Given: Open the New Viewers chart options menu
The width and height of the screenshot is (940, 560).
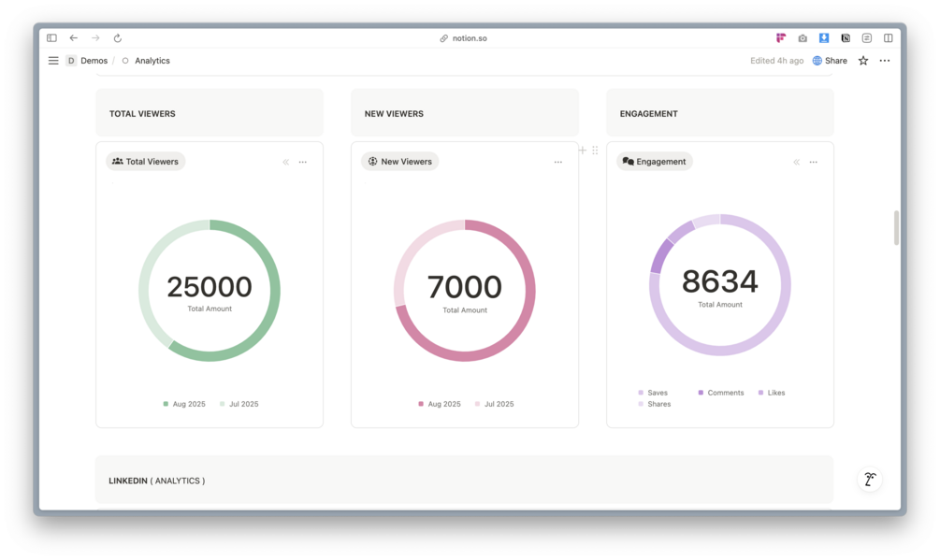Looking at the screenshot, I should coord(558,162).
